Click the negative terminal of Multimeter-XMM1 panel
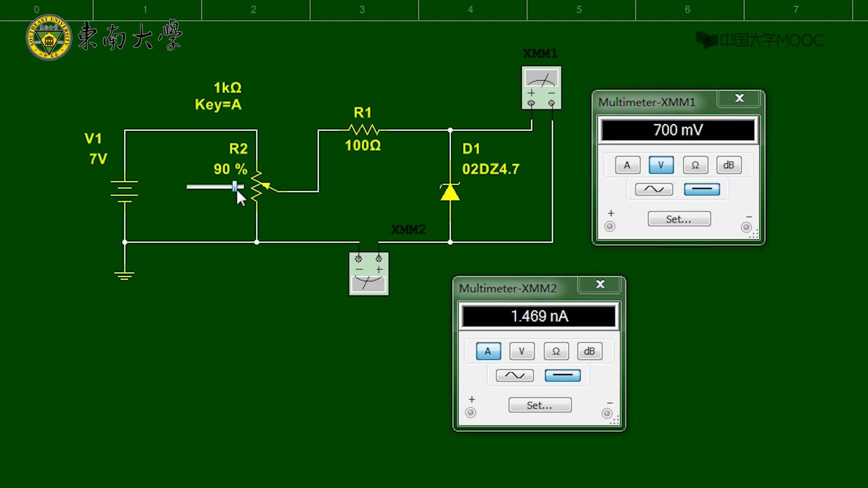The width and height of the screenshot is (868, 488). tap(746, 227)
